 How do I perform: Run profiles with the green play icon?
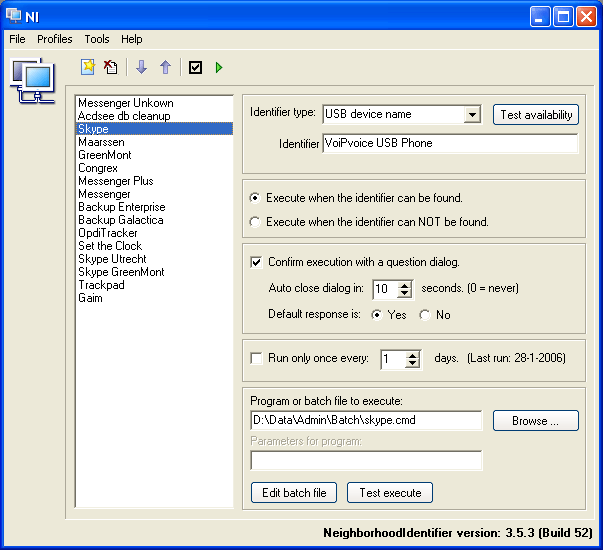pos(219,68)
